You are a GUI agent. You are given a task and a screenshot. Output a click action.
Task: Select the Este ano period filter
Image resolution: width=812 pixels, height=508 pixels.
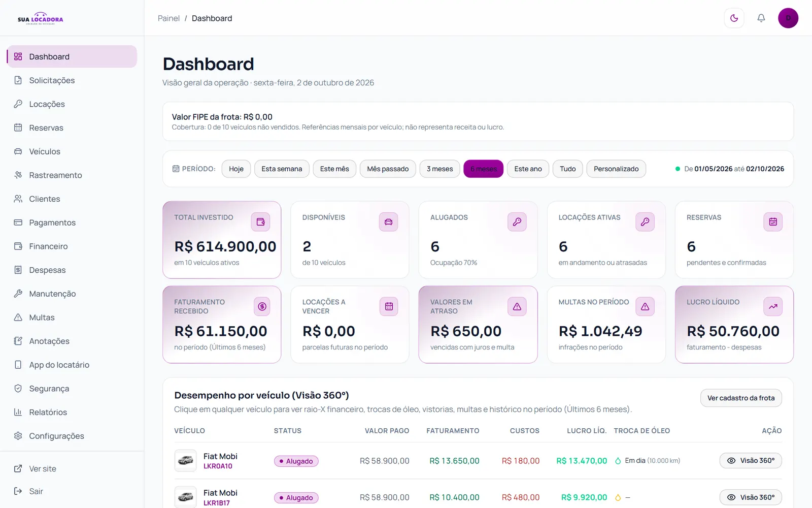click(528, 169)
